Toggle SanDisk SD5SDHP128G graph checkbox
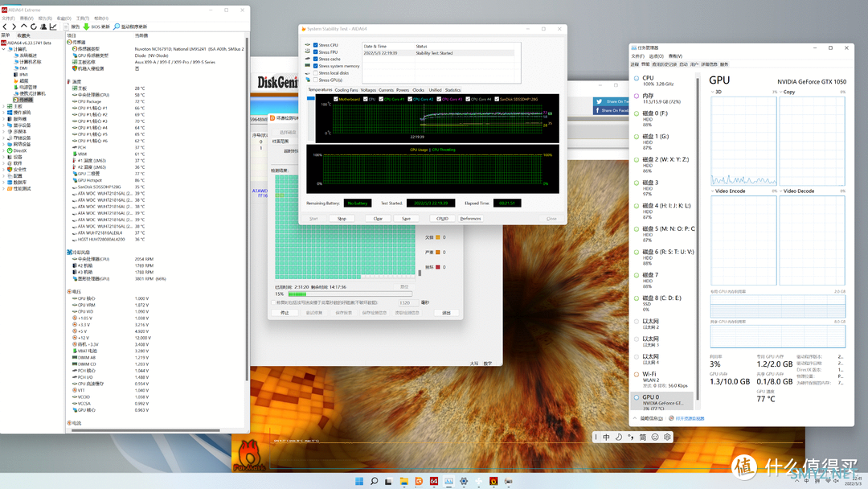868x489 pixels. (497, 99)
